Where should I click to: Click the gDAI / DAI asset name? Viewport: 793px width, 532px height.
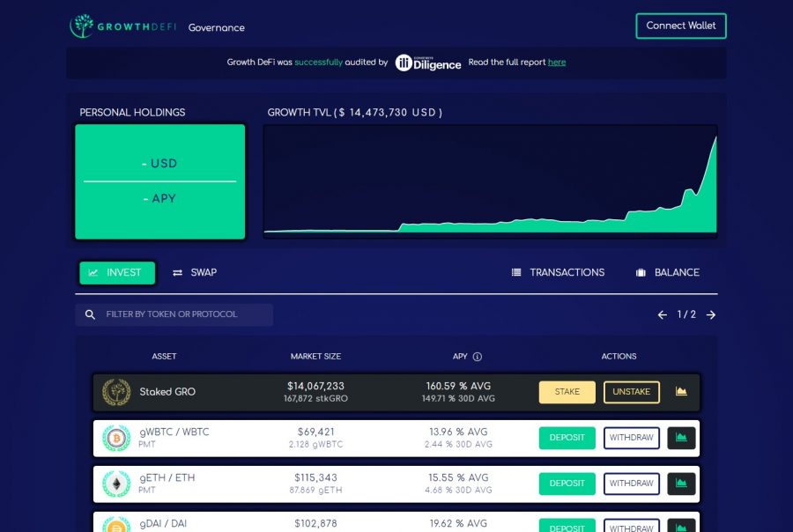(x=163, y=523)
